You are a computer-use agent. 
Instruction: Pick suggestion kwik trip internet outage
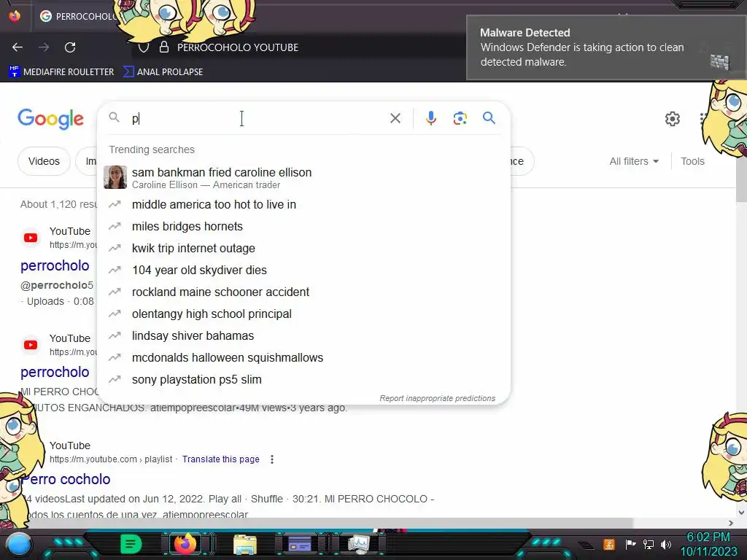point(303,248)
